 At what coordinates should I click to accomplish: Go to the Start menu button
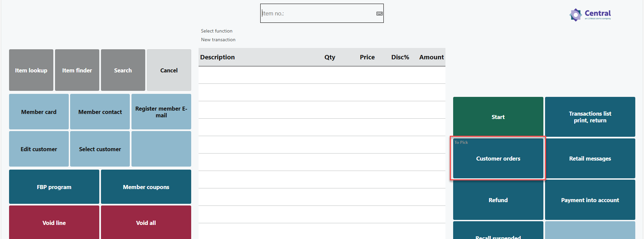pos(498,117)
